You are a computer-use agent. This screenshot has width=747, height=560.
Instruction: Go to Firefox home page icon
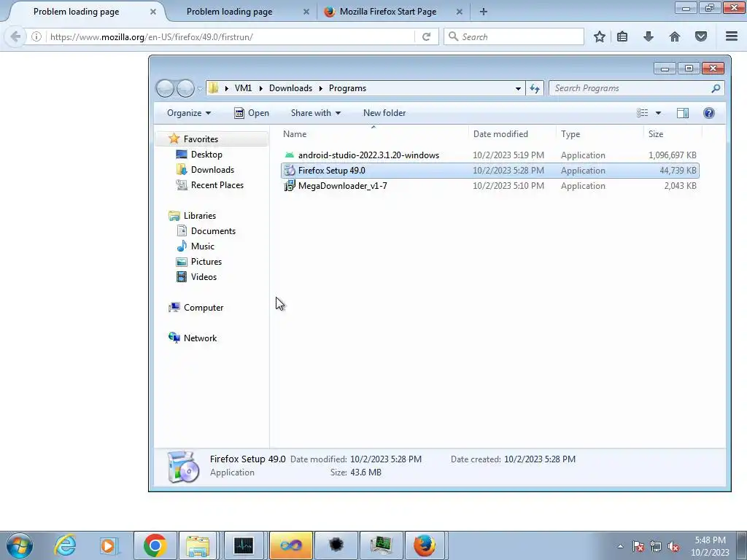675,36
